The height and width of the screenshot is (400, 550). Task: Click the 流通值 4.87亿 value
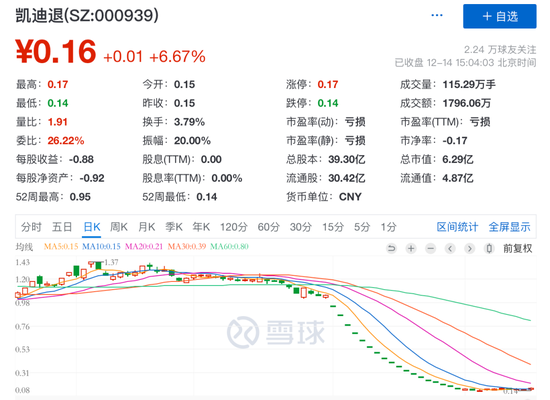tap(458, 178)
